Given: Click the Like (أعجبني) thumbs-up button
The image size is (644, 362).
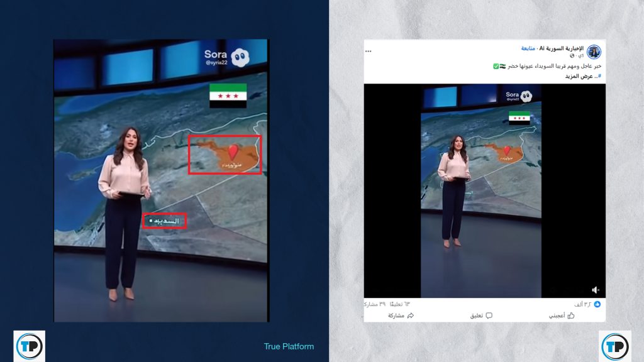Looking at the screenshot, I should coord(562,315).
